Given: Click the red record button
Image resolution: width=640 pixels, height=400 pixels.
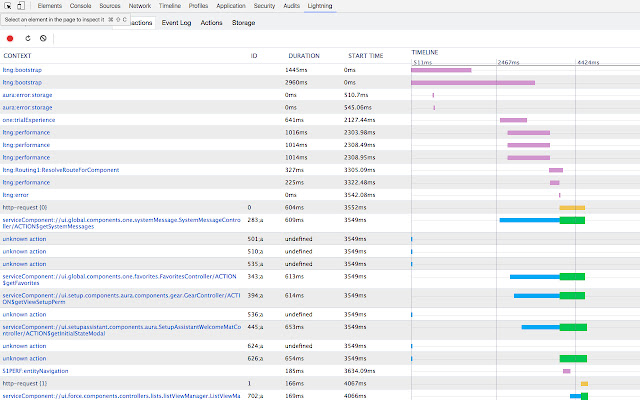Looking at the screenshot, I should point(10,38).
